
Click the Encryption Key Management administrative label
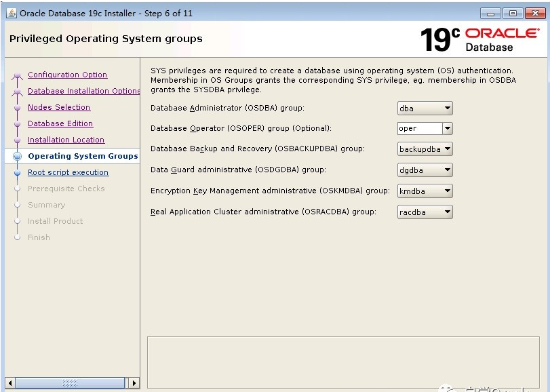270,191
